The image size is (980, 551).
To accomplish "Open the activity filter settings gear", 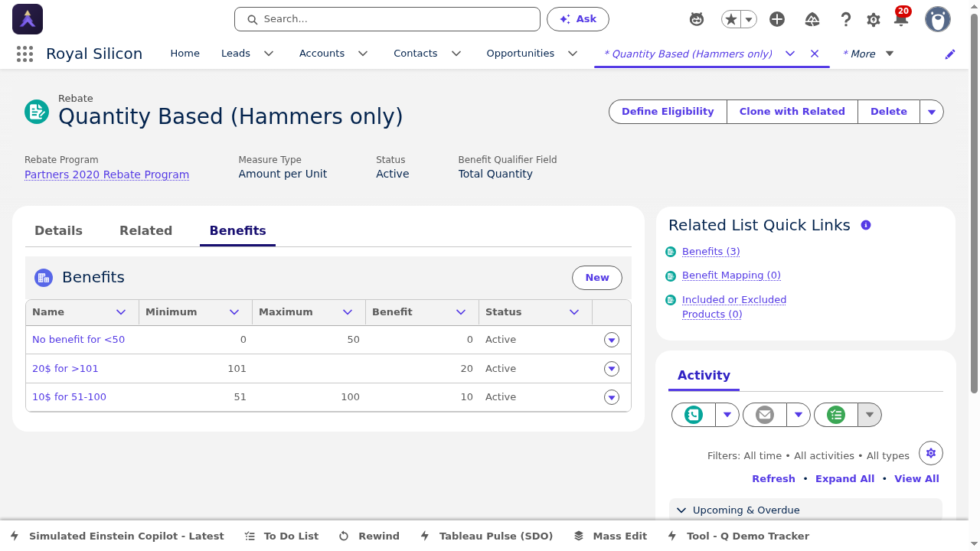I will tap(931, 453).
